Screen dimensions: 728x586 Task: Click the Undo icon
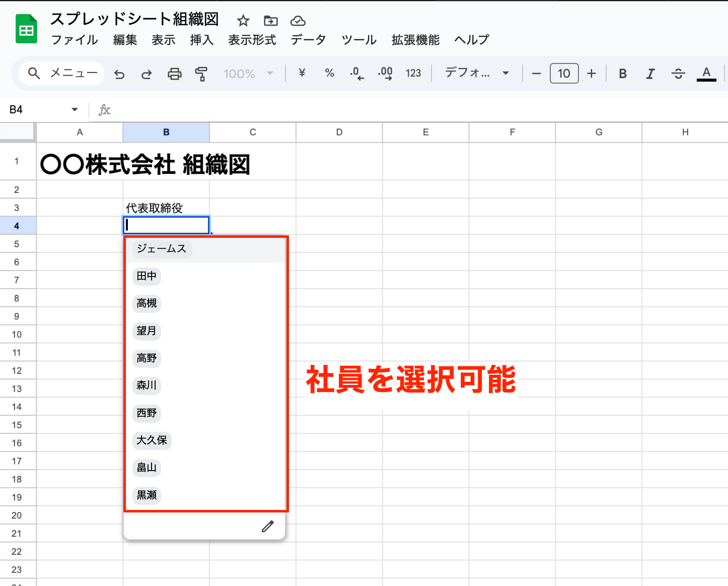coord(119,74)
